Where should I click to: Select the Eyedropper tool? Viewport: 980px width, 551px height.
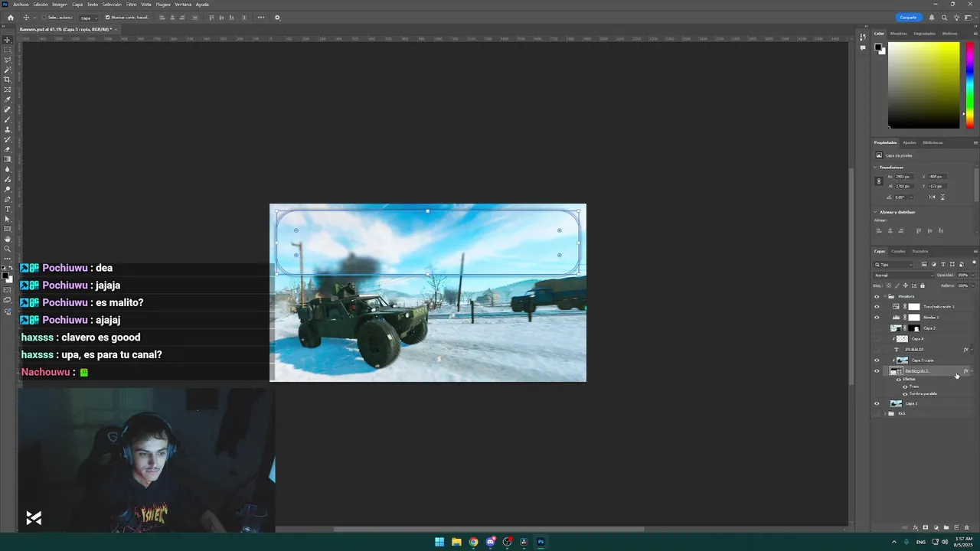[x=8, y=99]
